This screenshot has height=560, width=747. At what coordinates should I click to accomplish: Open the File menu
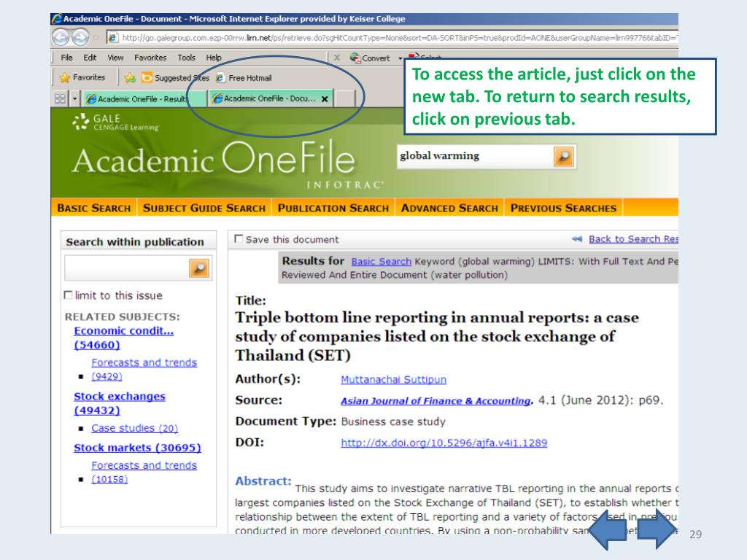(66, 57)
